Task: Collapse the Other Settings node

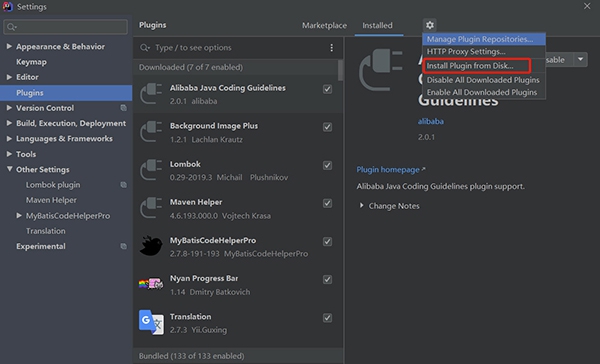Action: click(9, 169)
